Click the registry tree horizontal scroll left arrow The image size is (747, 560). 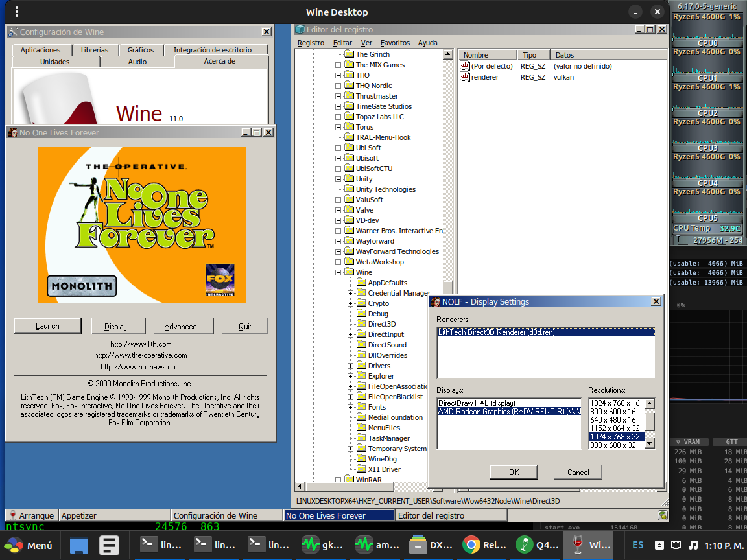[x=300, y=487]
